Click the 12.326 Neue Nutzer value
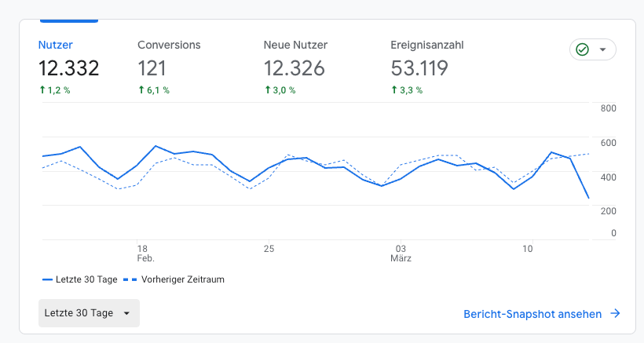Viewport: 644px width, 343px height. [294, 68]
